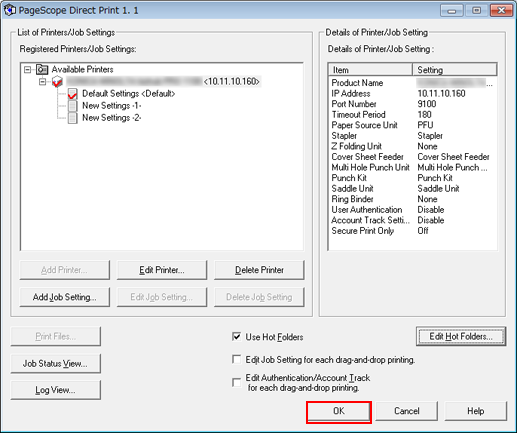The height and width of the screenshot is (433, 517).
Task: Click the 180 timeout value
Action: click(424, 115)
